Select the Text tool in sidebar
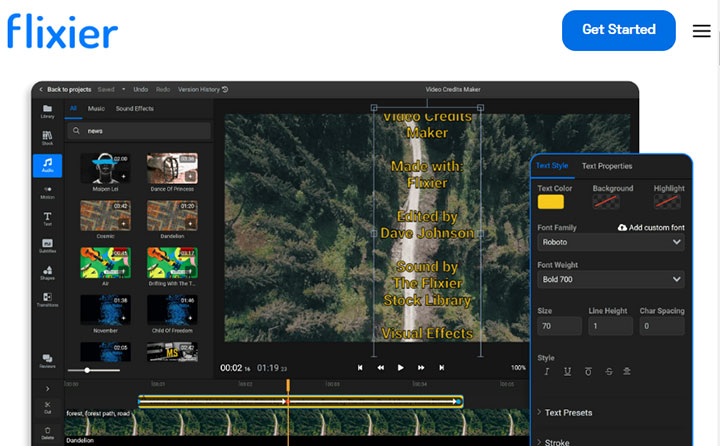Screen dimensions: 720x446 point(47,218)
